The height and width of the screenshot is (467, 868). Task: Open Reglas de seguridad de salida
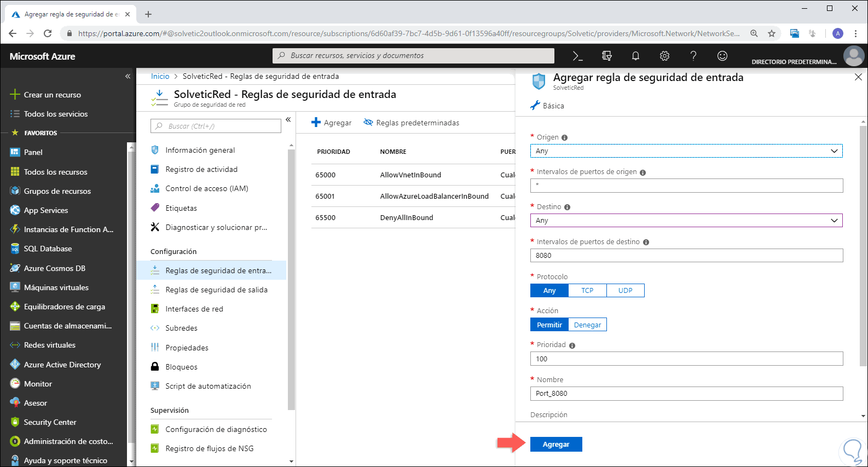[x=216, y=290]
